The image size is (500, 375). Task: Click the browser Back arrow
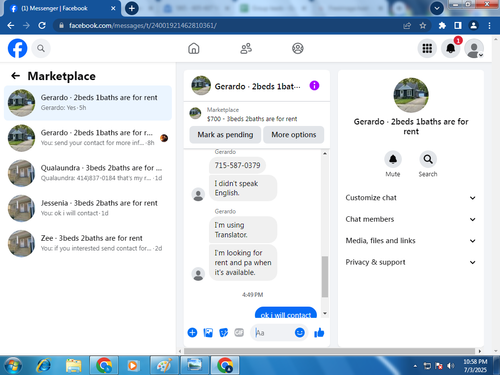[11, 26]
